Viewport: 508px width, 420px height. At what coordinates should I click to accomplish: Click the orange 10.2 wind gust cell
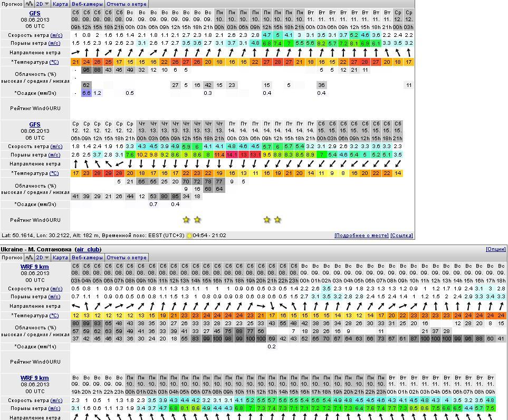tap(142, 155)
